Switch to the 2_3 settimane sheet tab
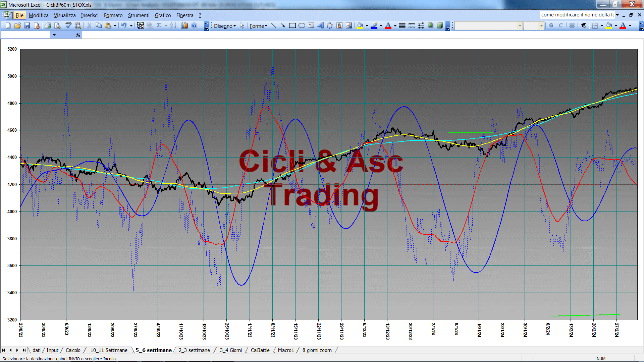 194,350
